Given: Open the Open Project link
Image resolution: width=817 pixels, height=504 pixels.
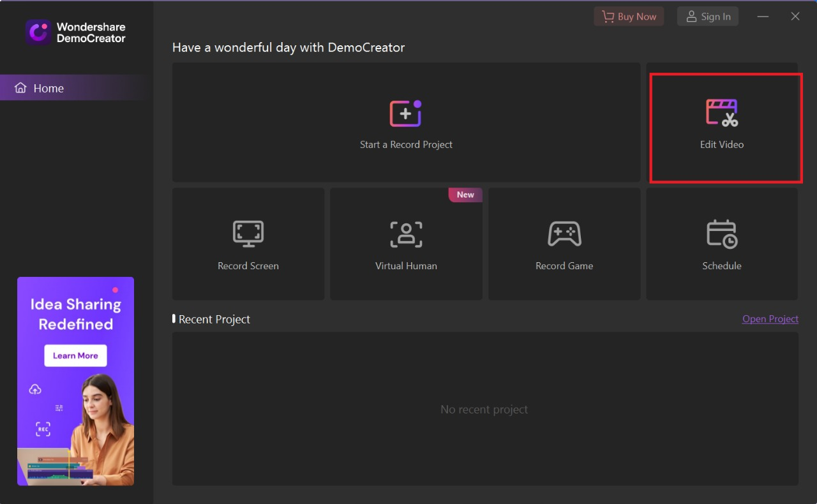Looking at the screenshot, I should 770,319.
